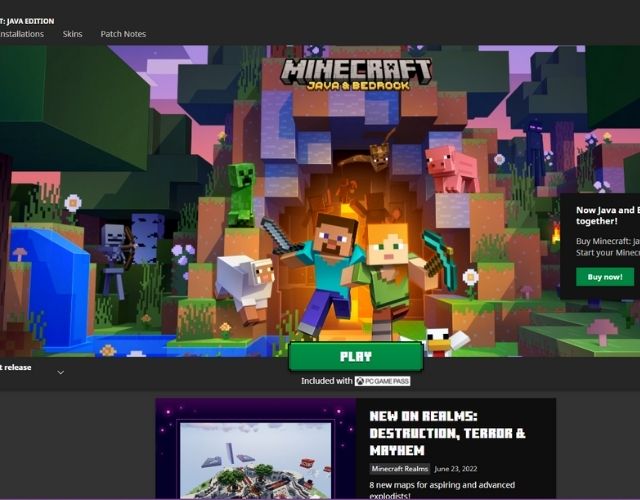640x500 pixels.
Task: Click the '8 new maps for aspiring' description
Action: (x=442, y=490)
